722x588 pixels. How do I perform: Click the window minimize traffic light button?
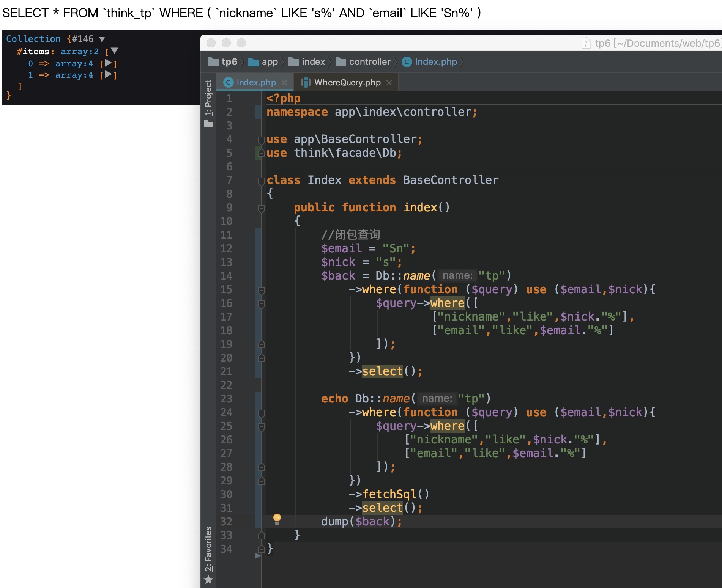coord(226,43)
